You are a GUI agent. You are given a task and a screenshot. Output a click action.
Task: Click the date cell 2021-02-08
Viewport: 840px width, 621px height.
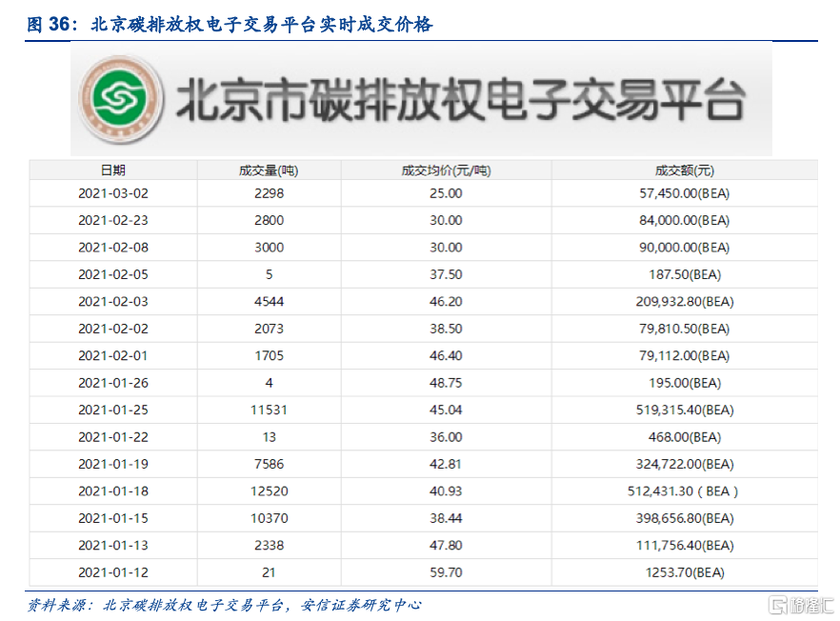tap(113, 248)
